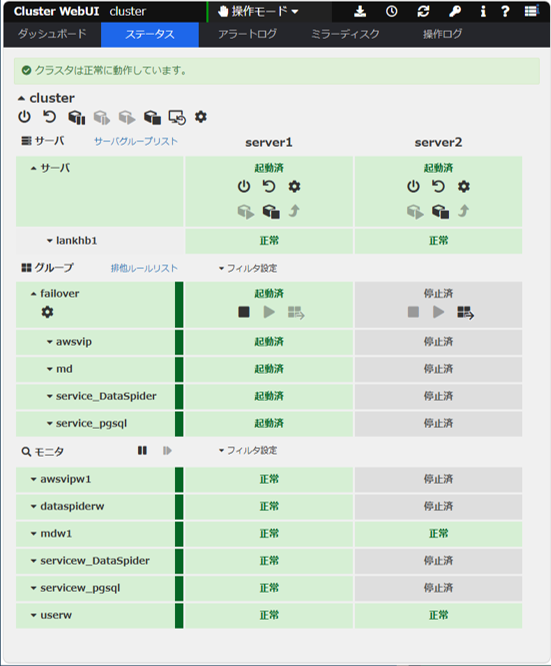Click server1 shutdown power icon
This screenshot has height=666, width=551.
(x=244, y=186)
